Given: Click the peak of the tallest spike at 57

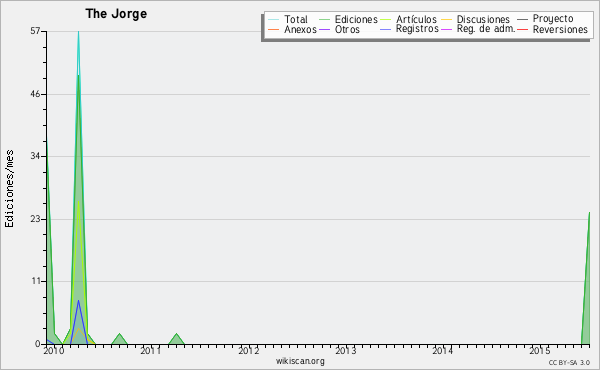Looking at the screenshot, I should click(x=78, y=32).
